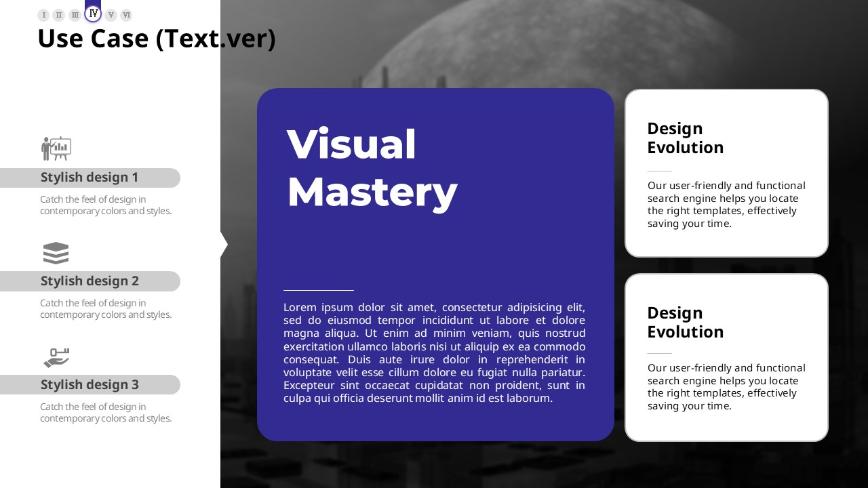Select the upper Design Evolution heading
868x488 pixels.
(685, 138)
